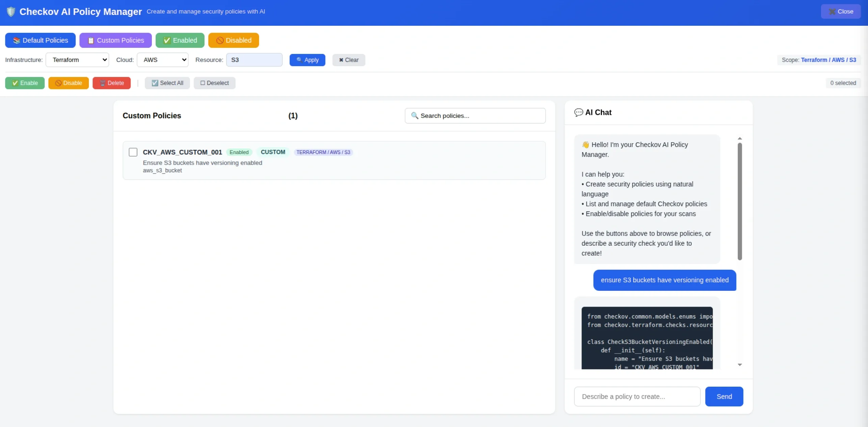
Task: Click the search icon inside Apply button
Action: point(299,60)
